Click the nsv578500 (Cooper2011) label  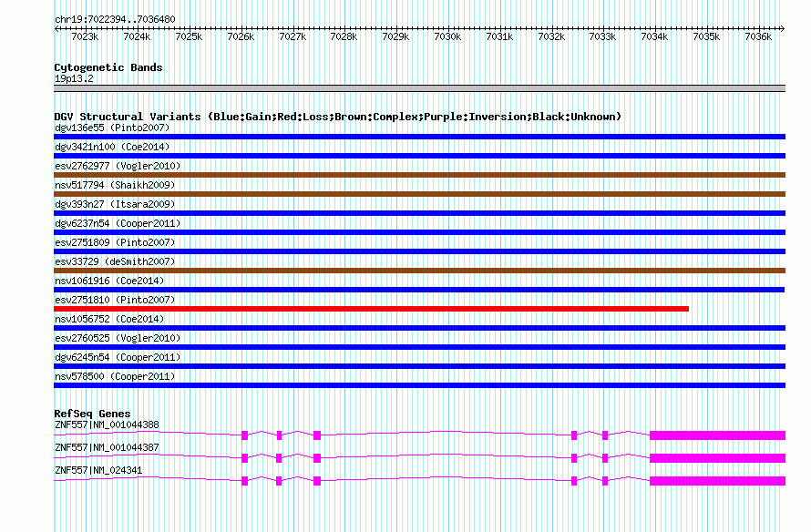click(115, 376)
